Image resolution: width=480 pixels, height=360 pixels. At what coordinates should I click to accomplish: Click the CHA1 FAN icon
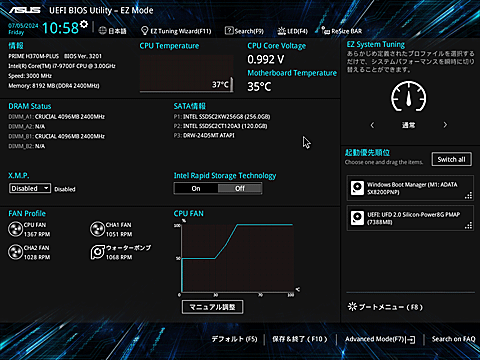coord(98,229)
